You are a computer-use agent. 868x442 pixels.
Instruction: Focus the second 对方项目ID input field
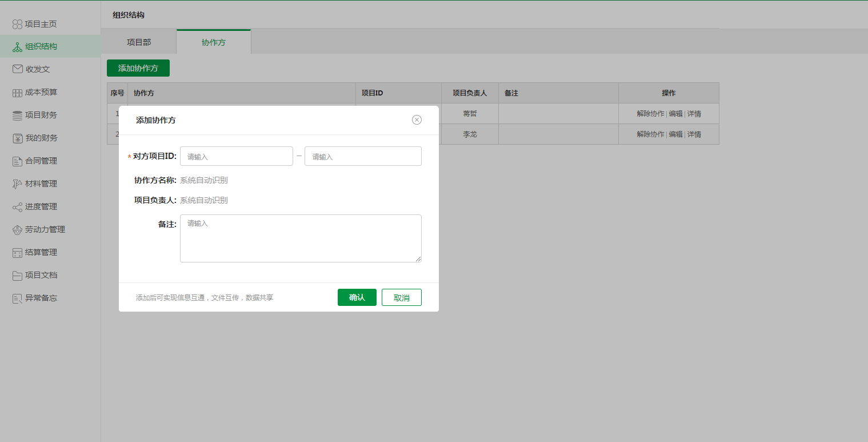click(363, 156)
